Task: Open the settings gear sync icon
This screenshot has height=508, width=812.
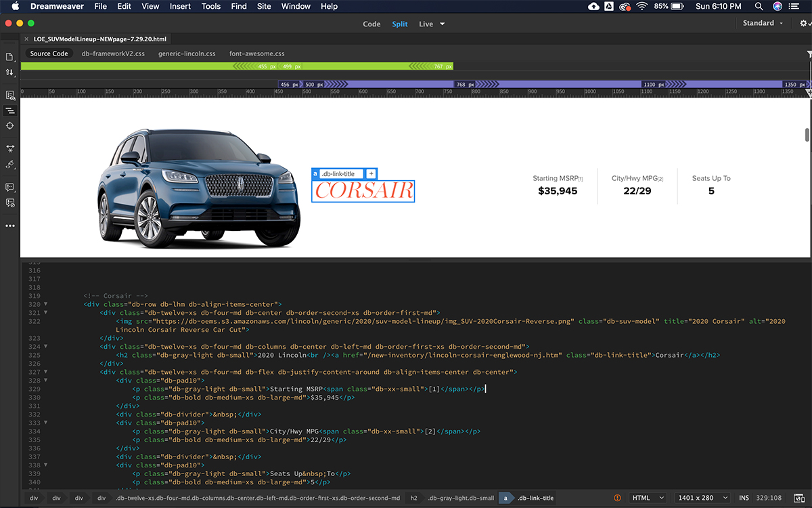Action: 804,23
